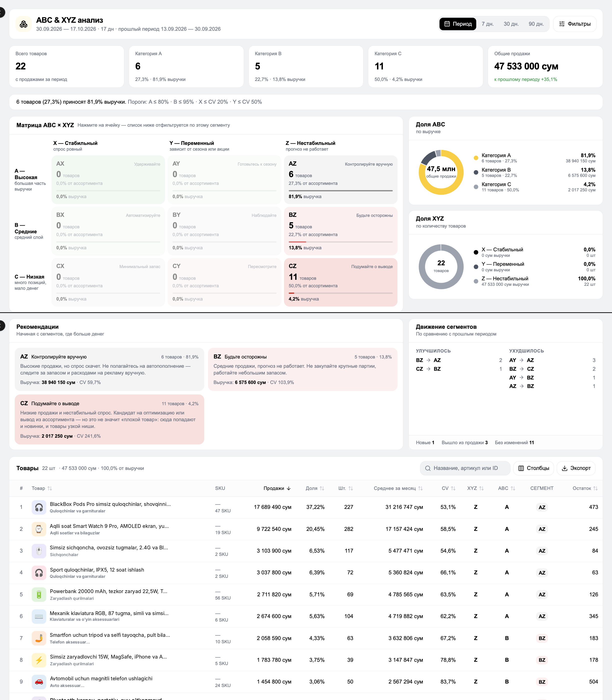Focus the Название, артикул или ID search field
This screenshot has width=612, height=700.
(x=465, y=468)
